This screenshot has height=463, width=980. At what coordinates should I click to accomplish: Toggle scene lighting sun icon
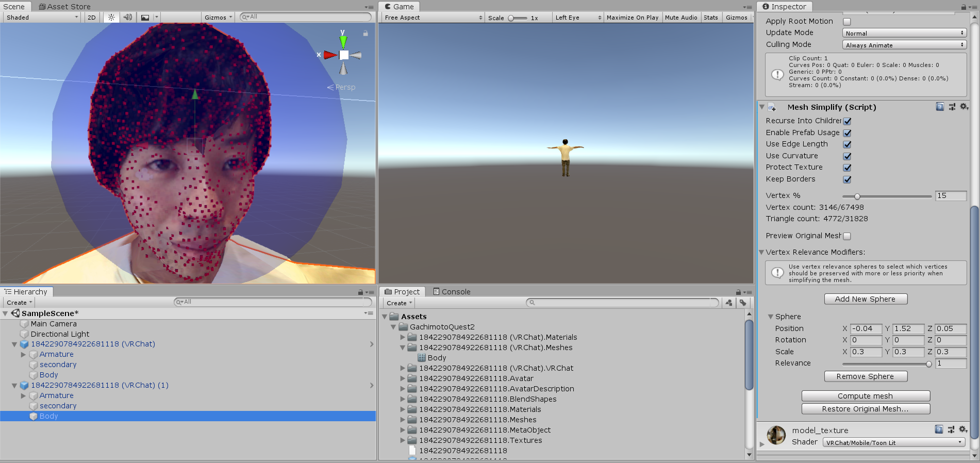[x=111, y=17]
